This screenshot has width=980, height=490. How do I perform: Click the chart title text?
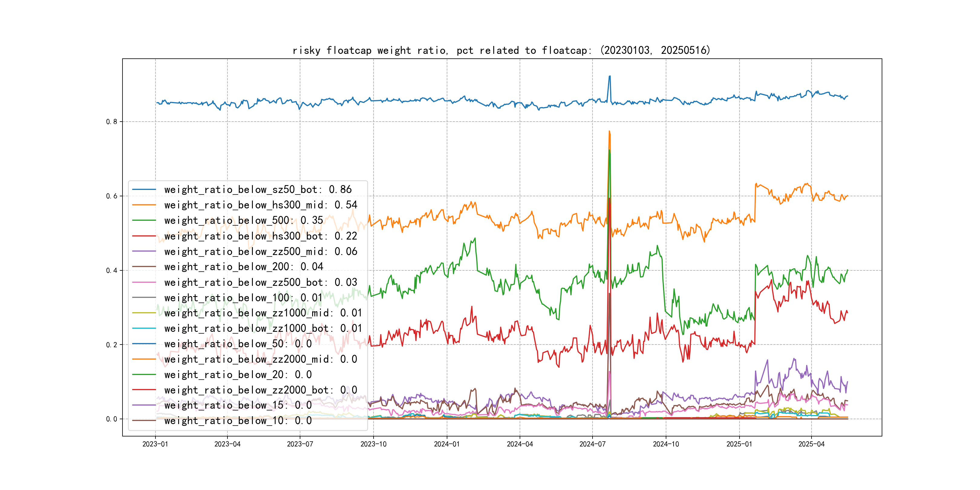501,50
